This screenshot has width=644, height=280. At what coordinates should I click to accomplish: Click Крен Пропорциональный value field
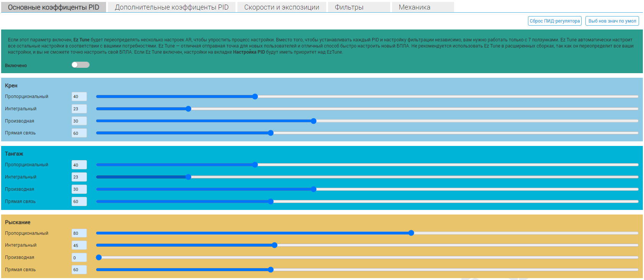pyautogui.click(x=79, y=97)
